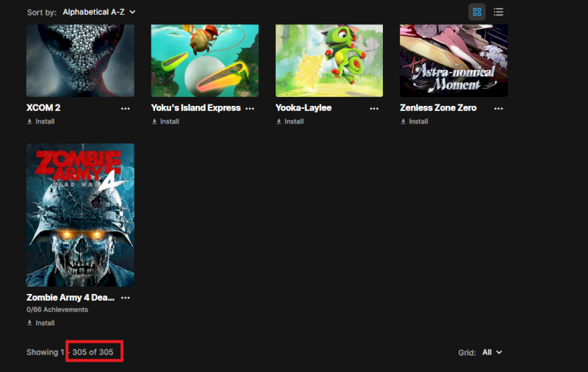Open the Zenless Zone Zero cover image
This screenshot has height=372, width=588.
coord(453,61)
